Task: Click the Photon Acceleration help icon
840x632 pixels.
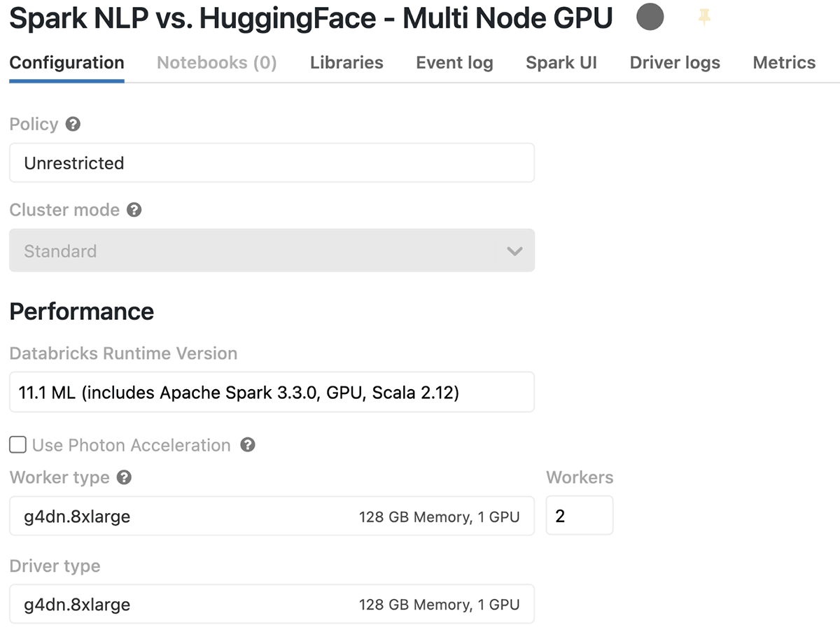Action: click(x=248, y=445)
